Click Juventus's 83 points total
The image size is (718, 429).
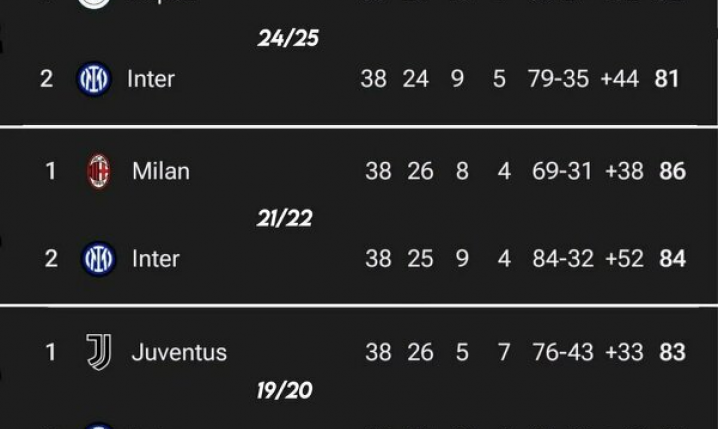click(x=672, y=352)
